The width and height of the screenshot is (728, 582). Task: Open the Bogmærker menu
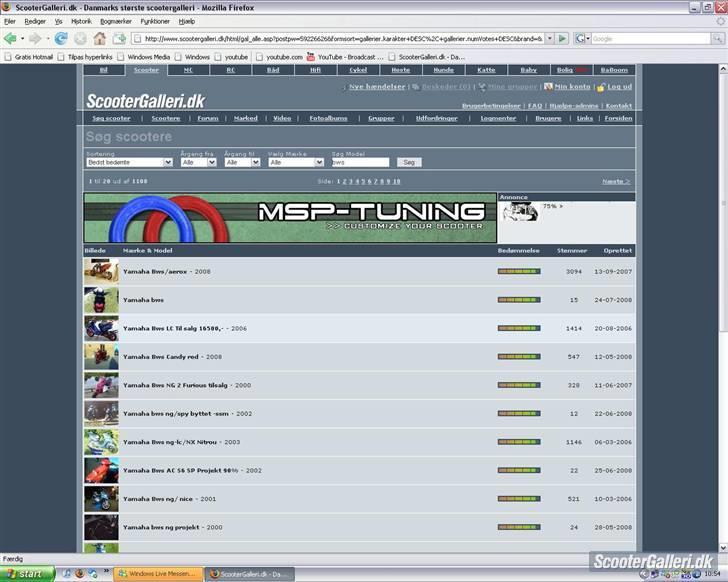click(115, 20)
